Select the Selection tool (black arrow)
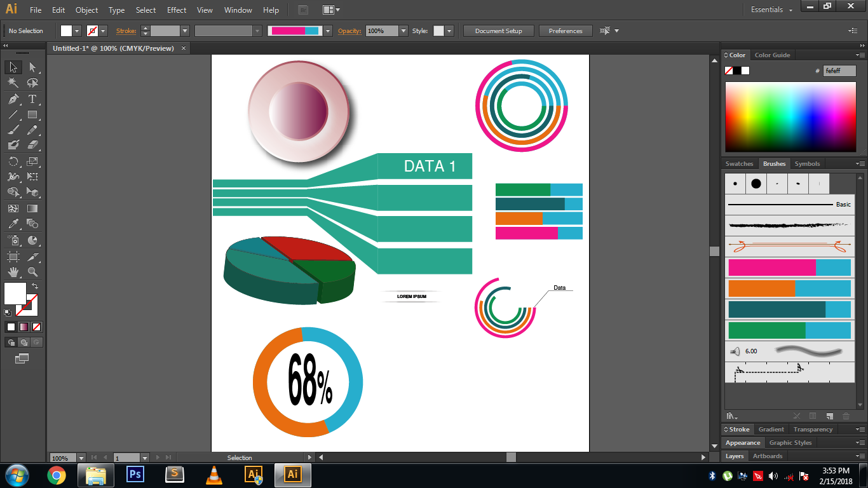The width and height of the screenshot is (868, 488). point(13,67)
